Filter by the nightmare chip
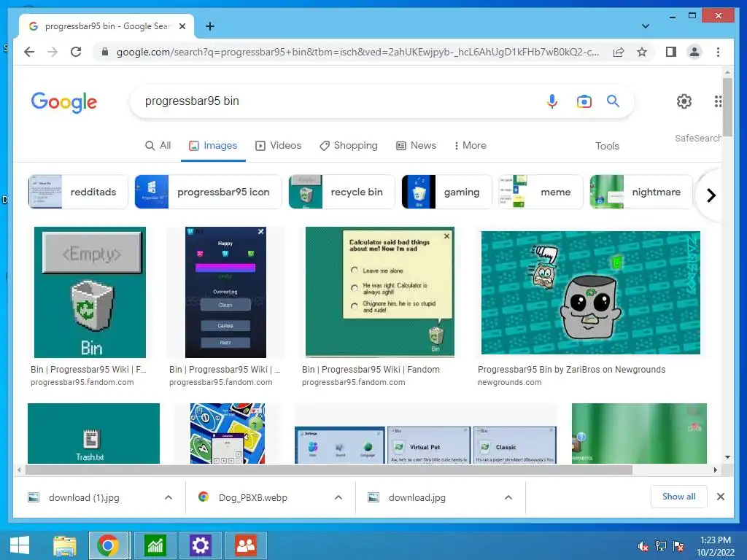The image size is (747, 560). (641, 192)
